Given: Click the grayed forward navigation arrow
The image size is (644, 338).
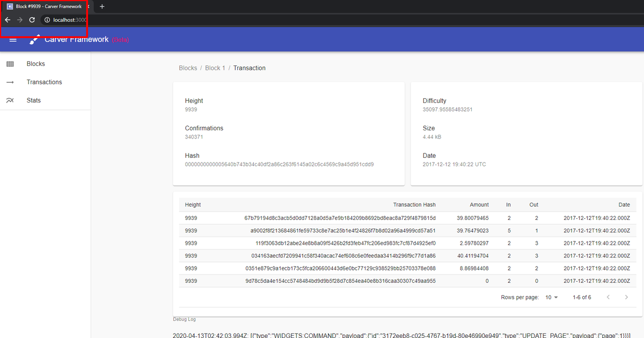Looking at the screenshot, I should coord(19,19).
